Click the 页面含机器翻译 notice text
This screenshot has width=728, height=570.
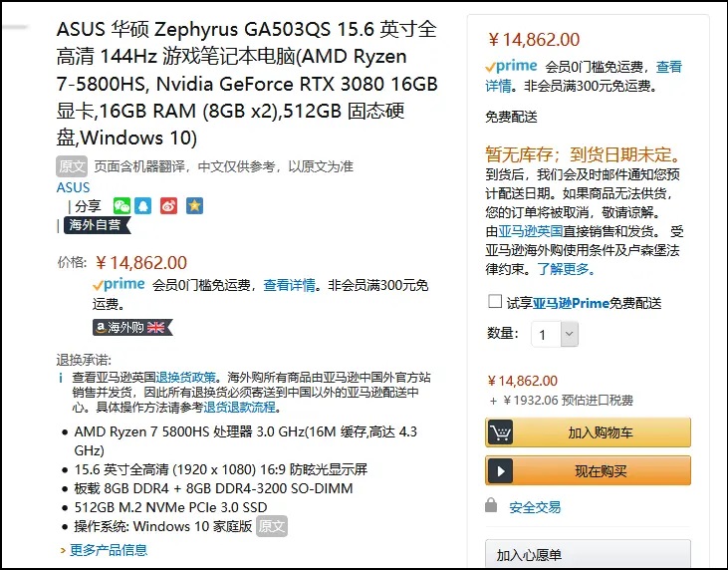point(223,166)
